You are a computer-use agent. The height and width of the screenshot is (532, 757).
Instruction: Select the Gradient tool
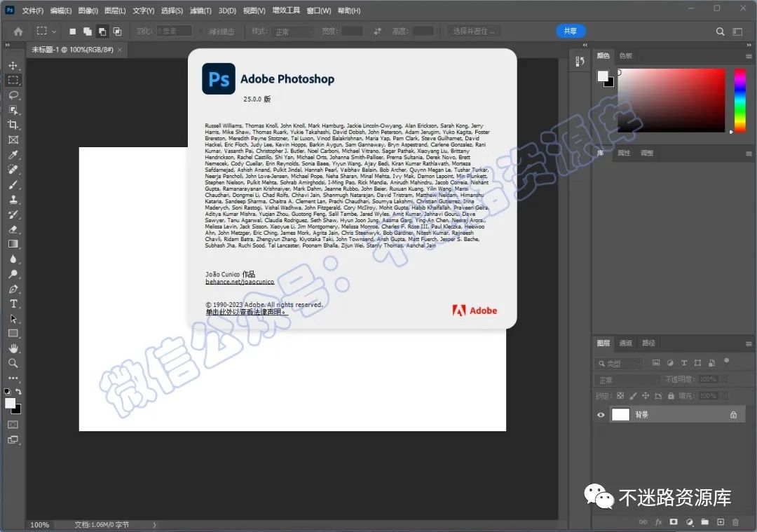[x=13, y=244]
